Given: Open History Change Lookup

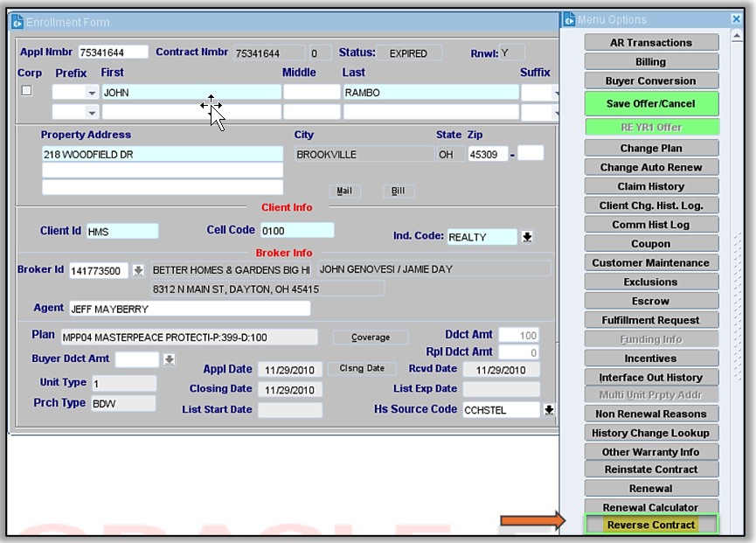Looking at the screenshot, I should click(651, 433).
